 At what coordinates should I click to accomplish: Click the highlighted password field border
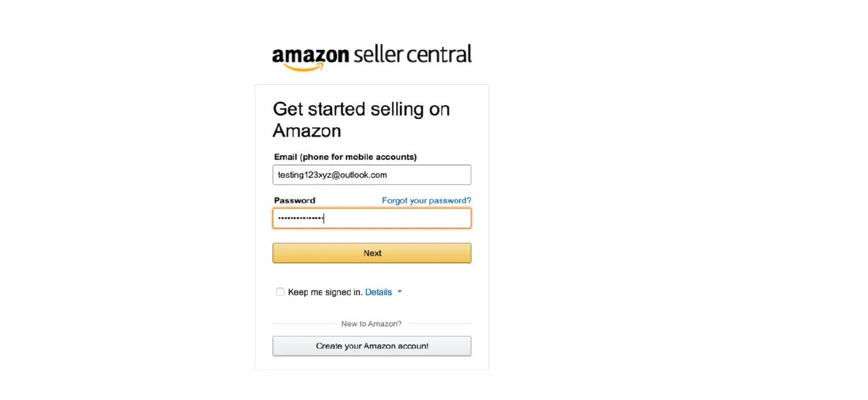(371, 208)
